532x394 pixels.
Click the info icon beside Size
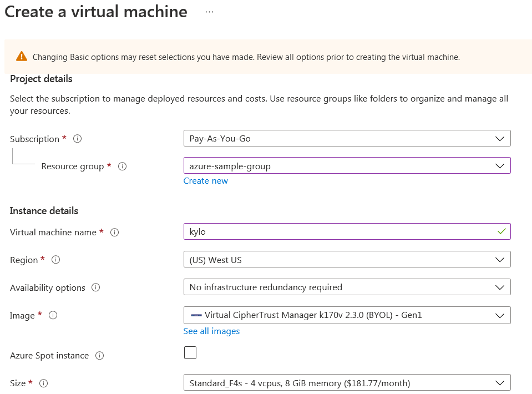click(44, 383)
